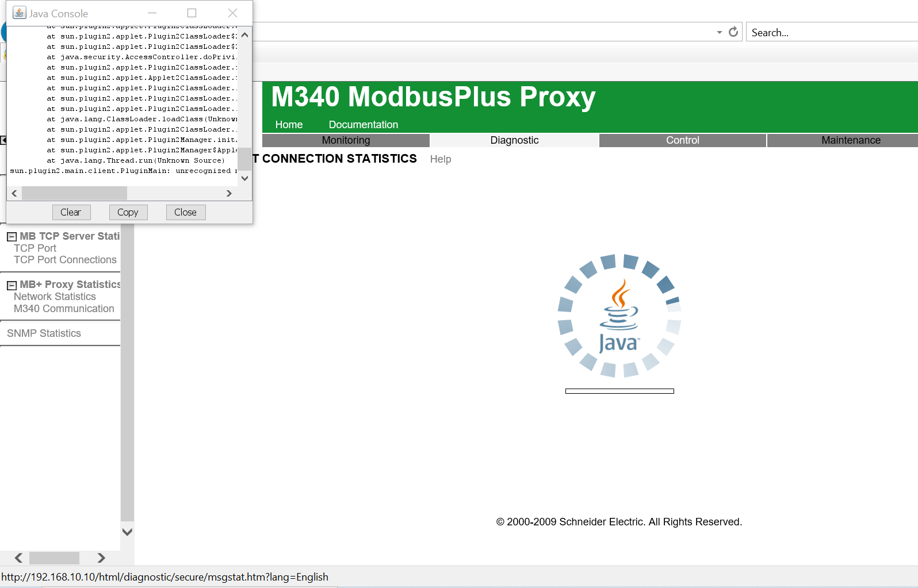
Task: Click the sidebar horizontal scroll left arrow
Action: point(18,558)
